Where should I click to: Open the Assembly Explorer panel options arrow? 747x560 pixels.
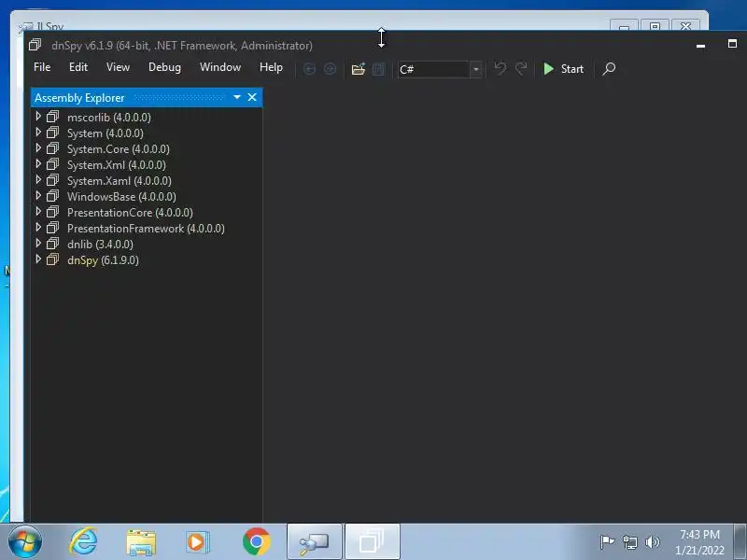point(237,97)
